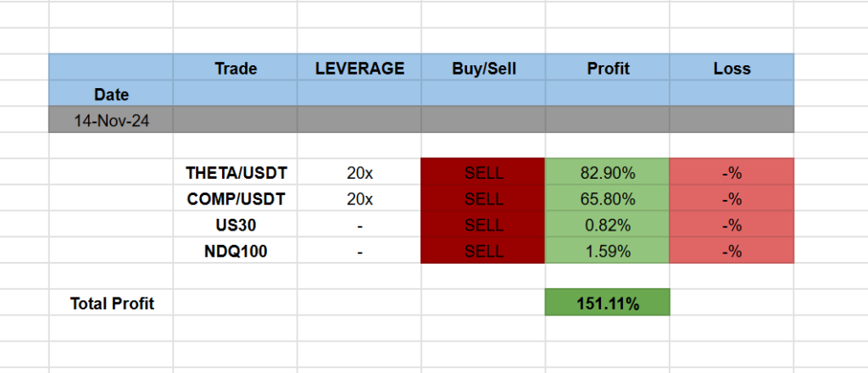Select the Total Profit label cell
Viewport: 868px width, 373px height.
111,303
